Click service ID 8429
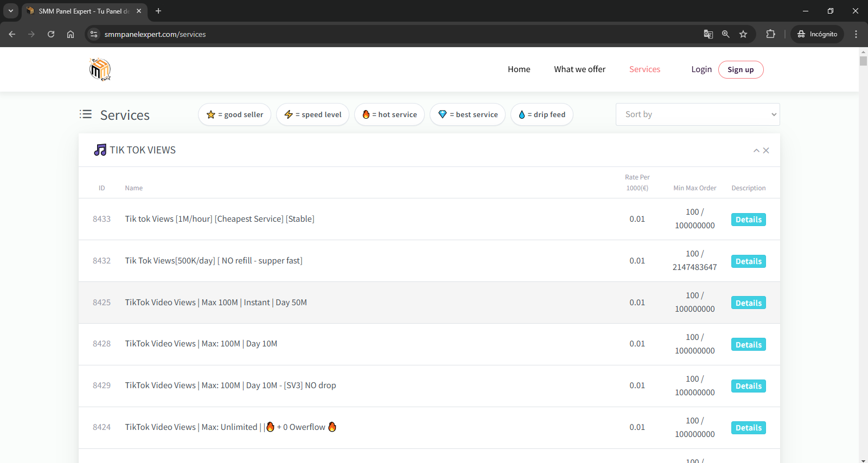 (x=101, y=385)
